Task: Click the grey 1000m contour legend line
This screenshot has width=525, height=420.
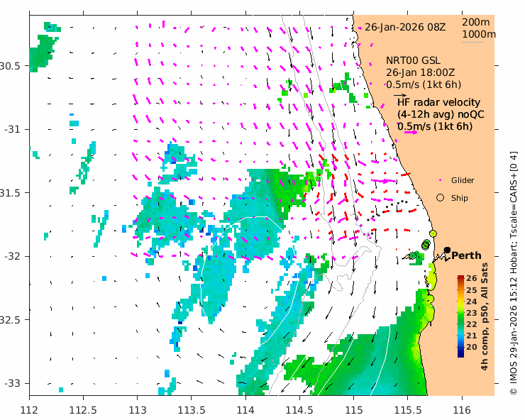Action: pyautogui.click(x=473, y=42)
